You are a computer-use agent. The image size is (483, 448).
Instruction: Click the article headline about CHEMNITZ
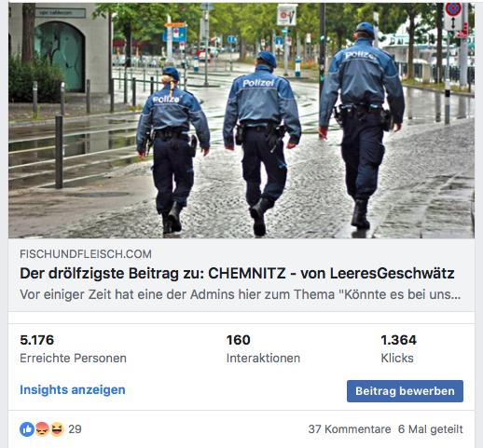pyautogui.click(x=237, y=274)
